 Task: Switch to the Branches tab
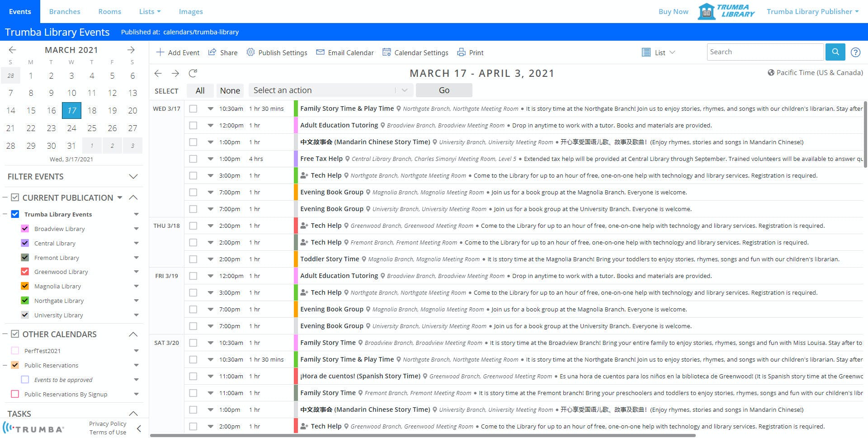coord(65,11)
